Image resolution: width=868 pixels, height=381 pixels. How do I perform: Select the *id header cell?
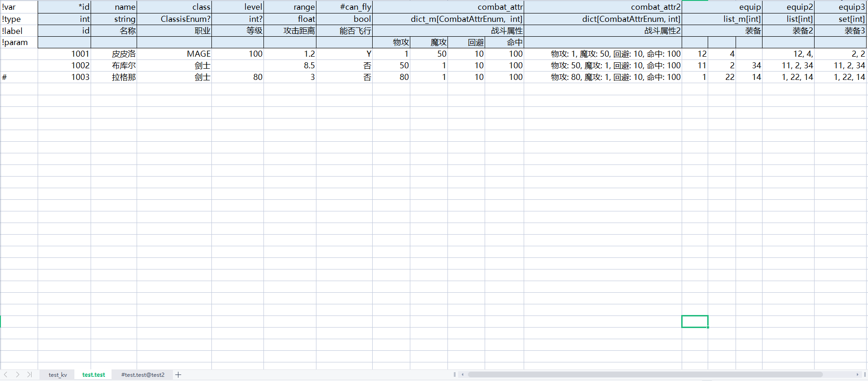64,7
